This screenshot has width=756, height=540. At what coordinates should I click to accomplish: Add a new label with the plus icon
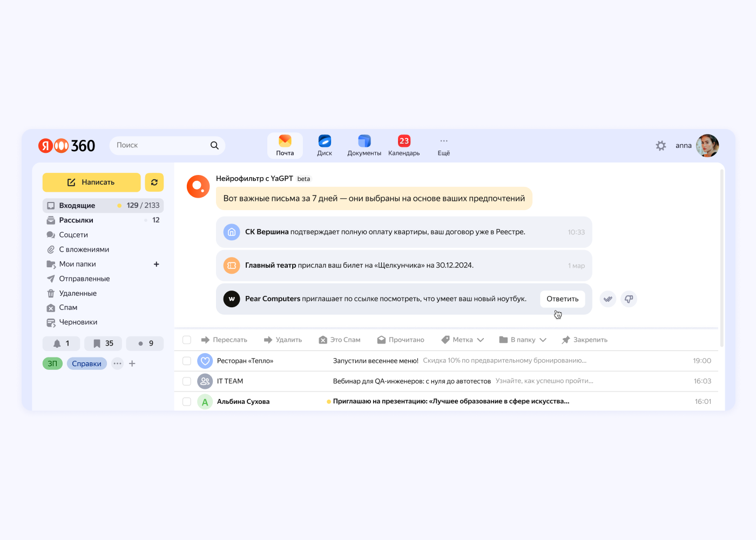coord(132,363)
